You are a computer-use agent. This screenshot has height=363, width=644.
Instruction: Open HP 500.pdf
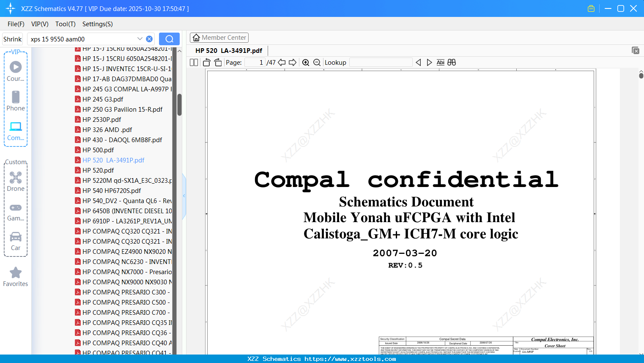pos(94,150)
